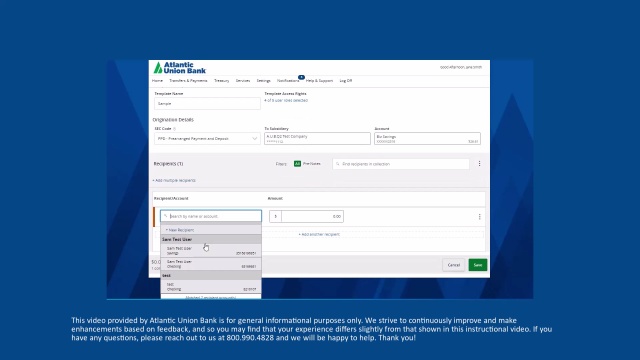
Task: Select the Pre-Notes filter
Action: tap(311, 164)
